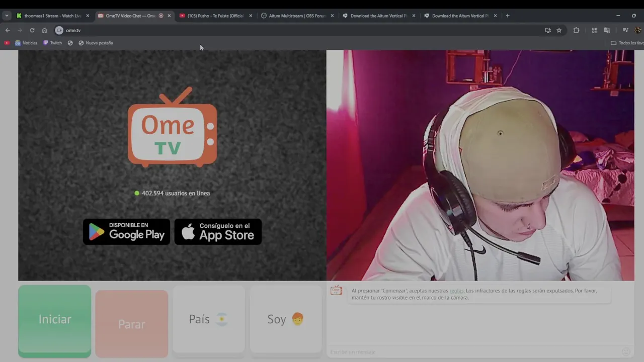
Task: Click the local webcam preview
Action: pyautogui.click(x=480, y=165)
